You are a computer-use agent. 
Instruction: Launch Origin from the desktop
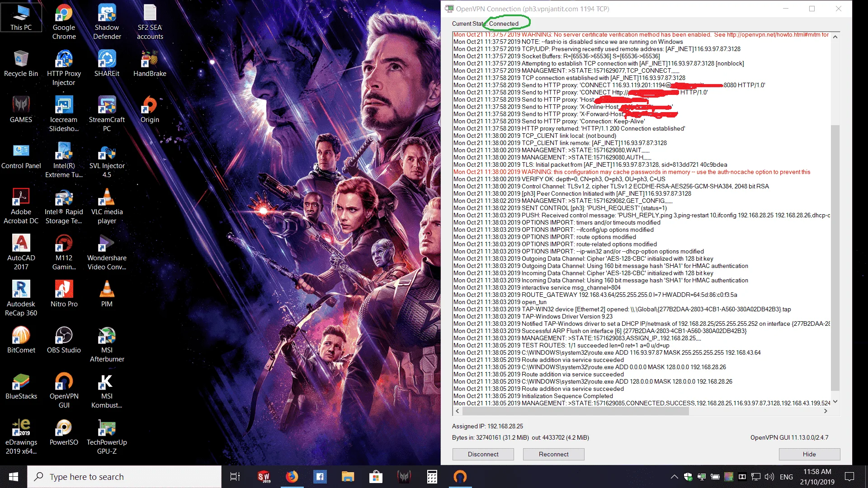coord(150,110)
